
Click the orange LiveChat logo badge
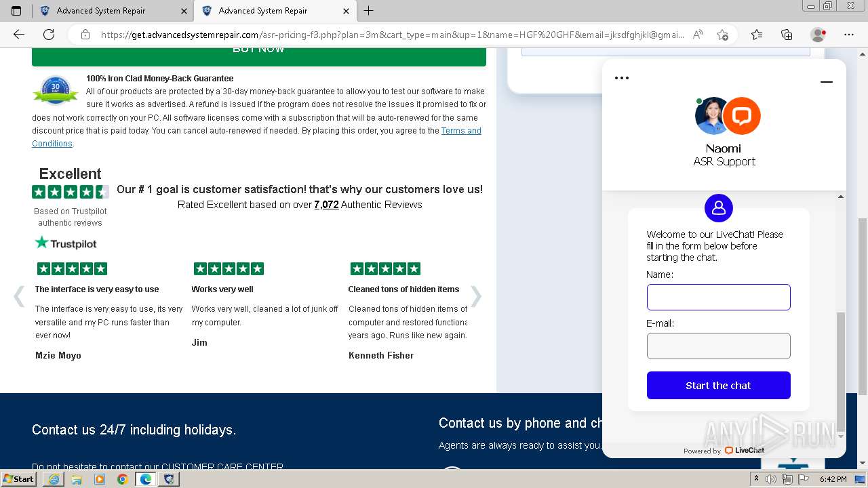coord(742,116)
